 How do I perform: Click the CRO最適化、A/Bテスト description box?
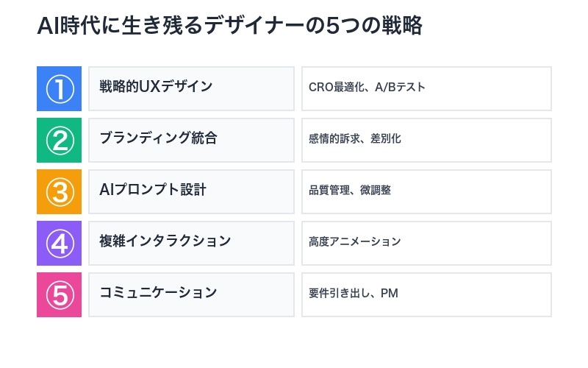(426, 88)
